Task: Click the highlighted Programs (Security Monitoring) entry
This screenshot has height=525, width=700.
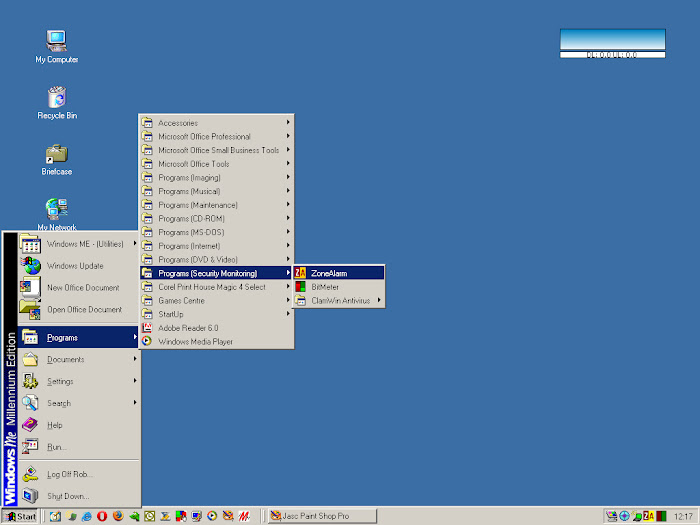Action: [x=217, y=273]
